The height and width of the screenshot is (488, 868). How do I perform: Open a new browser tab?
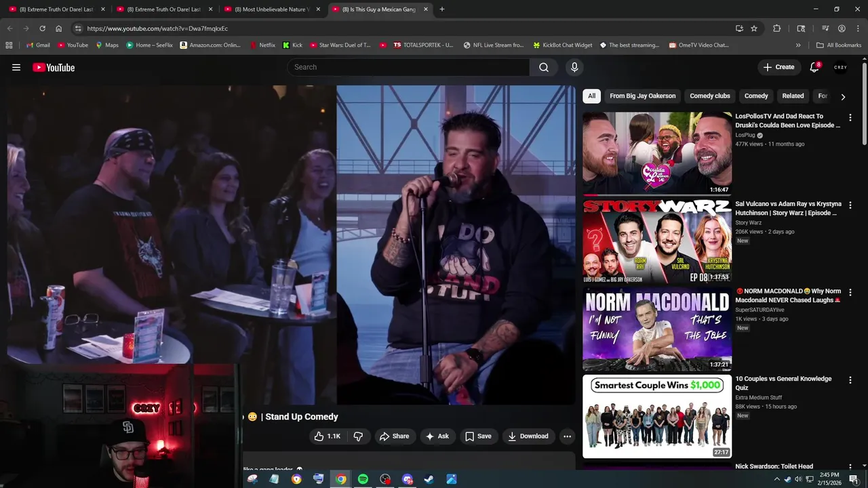pyautogui.click(x=442, y=9)
